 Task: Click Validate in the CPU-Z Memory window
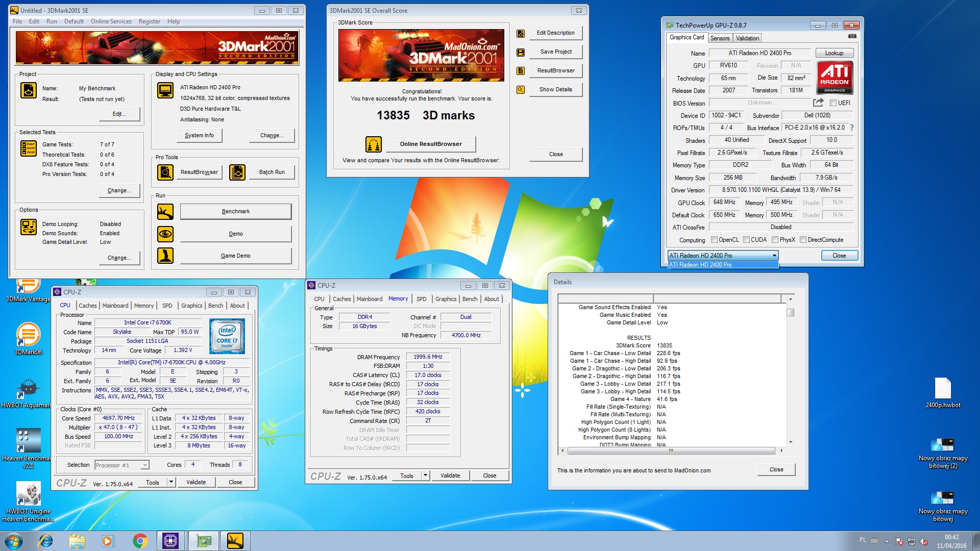450,475
